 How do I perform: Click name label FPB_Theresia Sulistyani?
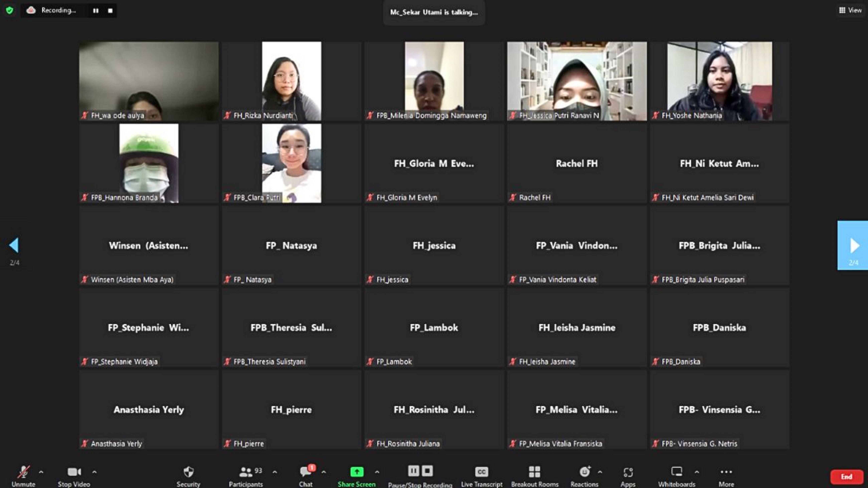tap(270, 361)
